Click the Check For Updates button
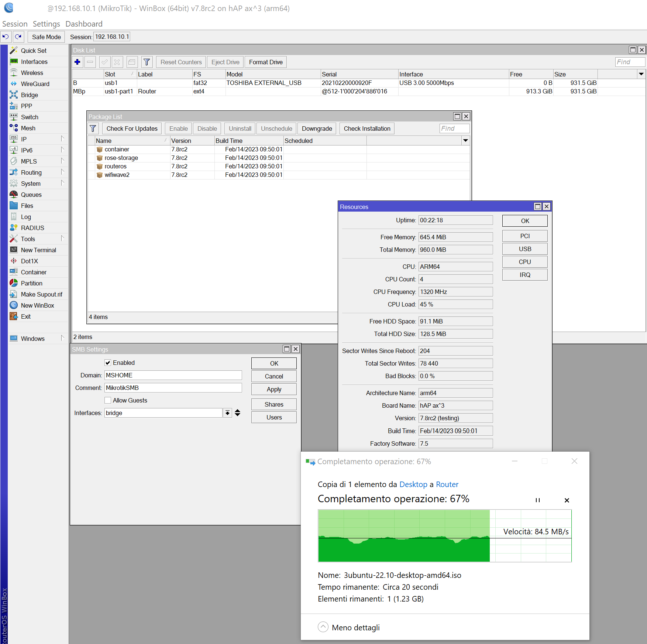This screenshot has height=644, width=647. pos(132,129)
